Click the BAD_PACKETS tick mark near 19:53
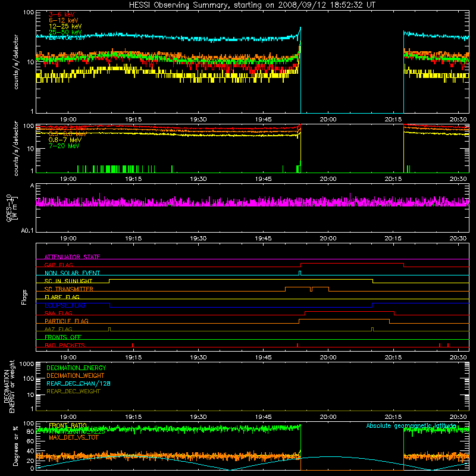476x476 pixels. (297, 345)
